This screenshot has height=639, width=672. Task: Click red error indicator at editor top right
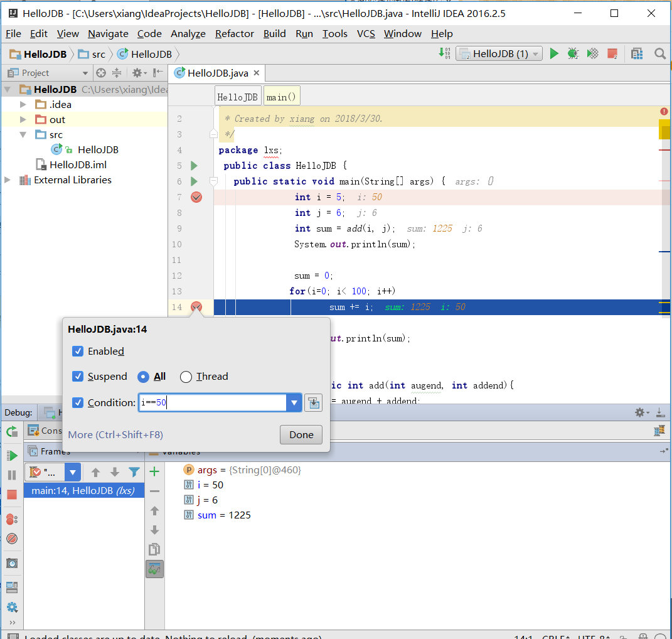[x=664, y=112]
